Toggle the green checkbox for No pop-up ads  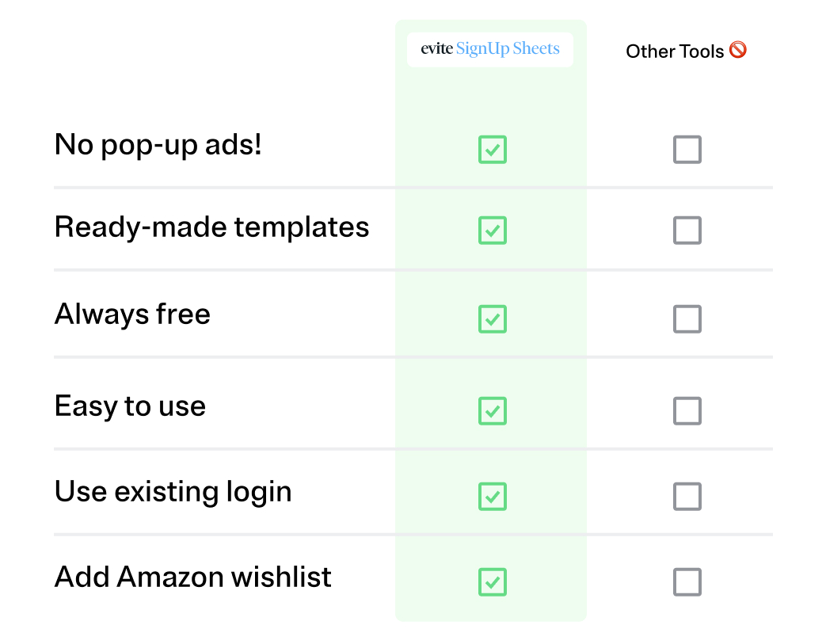pos(493,150)
